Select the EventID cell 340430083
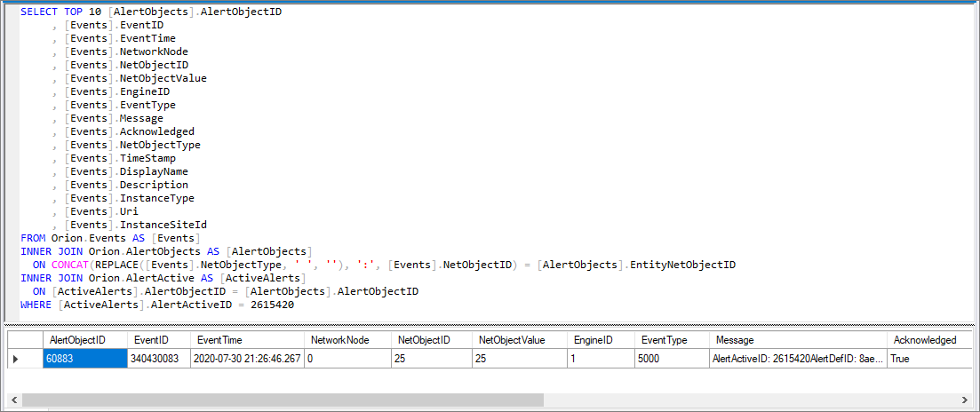 tap(159, 359)
